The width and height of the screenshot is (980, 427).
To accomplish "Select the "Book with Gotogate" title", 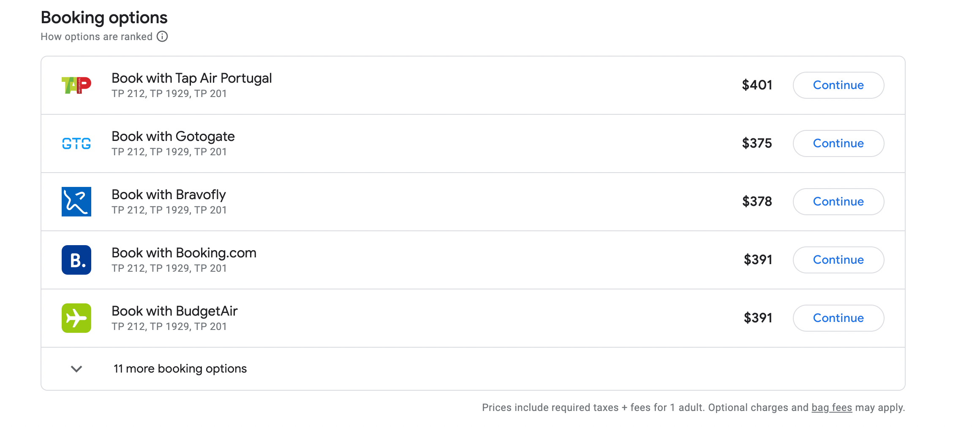I will pyautogui.click(x=173, y=137).
